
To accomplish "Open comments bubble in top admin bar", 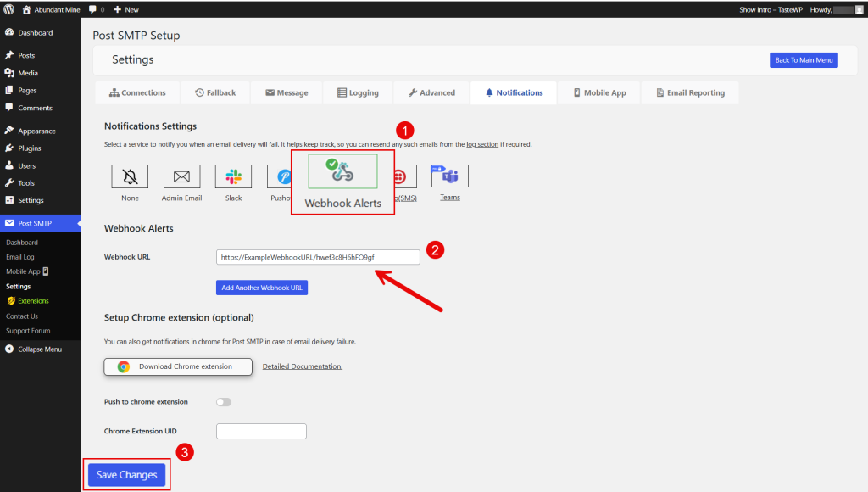I will click(x=96, y=9).
